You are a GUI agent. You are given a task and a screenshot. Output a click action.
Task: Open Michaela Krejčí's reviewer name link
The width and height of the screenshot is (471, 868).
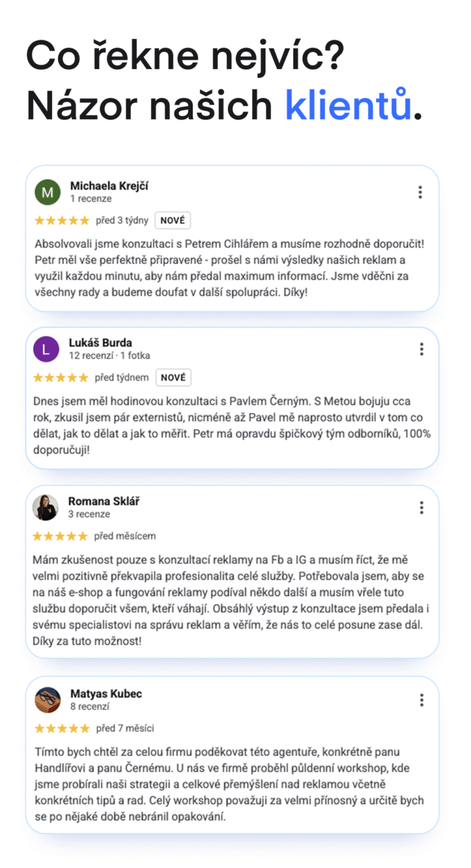[109, 186]
